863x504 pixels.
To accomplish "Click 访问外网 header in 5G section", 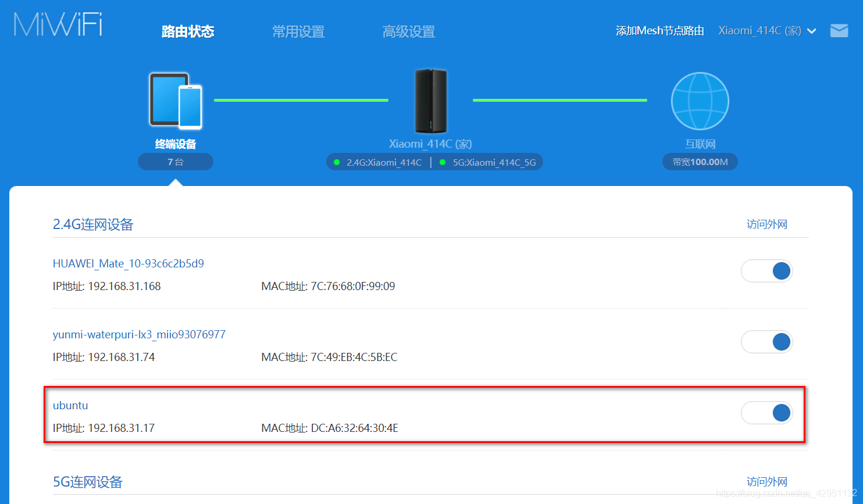I will click(767, 482).
